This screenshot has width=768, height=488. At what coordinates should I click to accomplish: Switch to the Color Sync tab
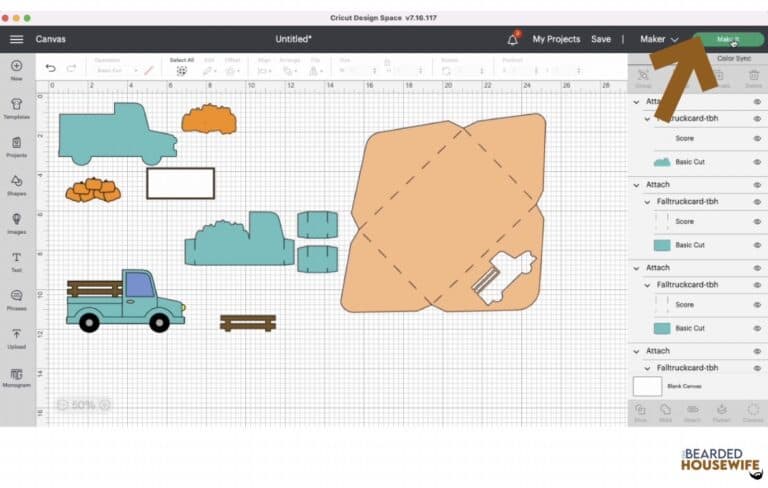tap(734, 58)
